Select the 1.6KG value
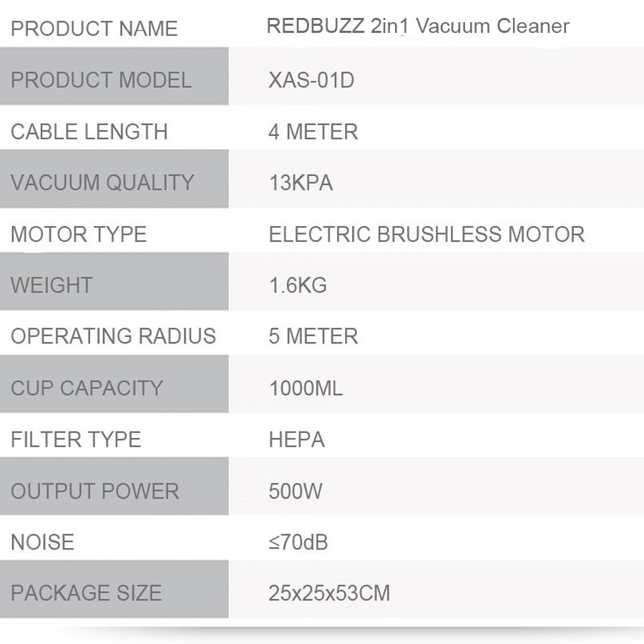The height and width of the screenshot is (644, 644). 298,285
